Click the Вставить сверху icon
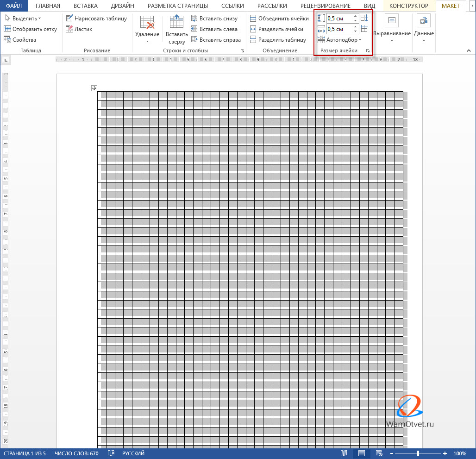This screenshot has height=459, width=476. pyautogui.click(x=176, y=23)
